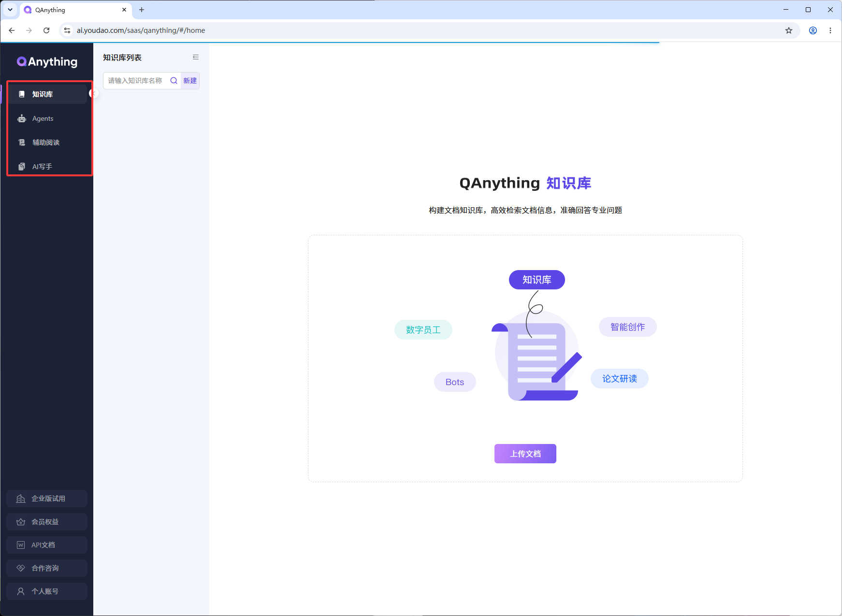Click the 论文研读 tag
The height and width of the screenshot is (616, 842).
click(x=620, y=379)
